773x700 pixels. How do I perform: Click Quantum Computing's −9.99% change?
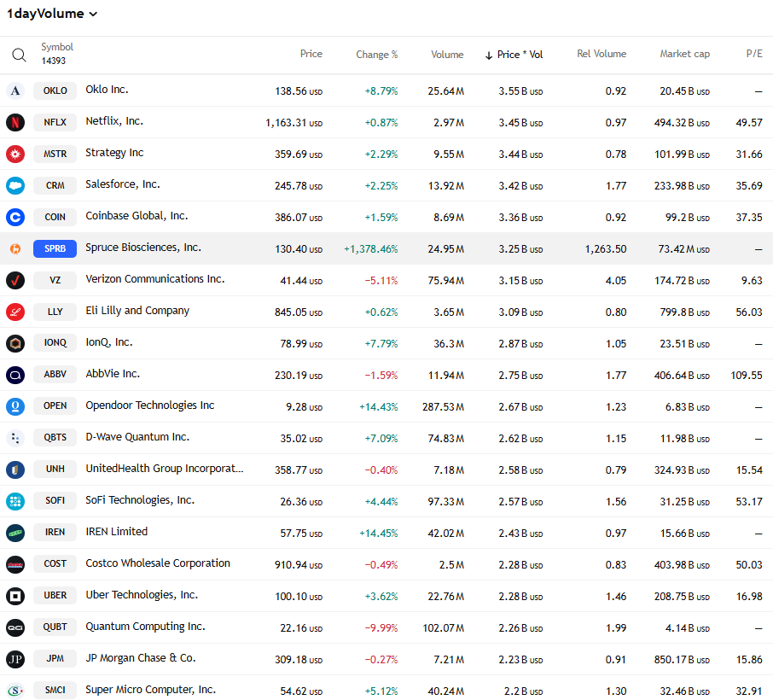point(381,628)
